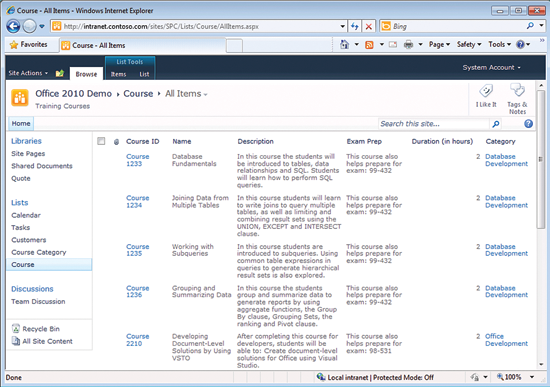Open Site Pages library

pyautogui.click(x=28, y=154)
